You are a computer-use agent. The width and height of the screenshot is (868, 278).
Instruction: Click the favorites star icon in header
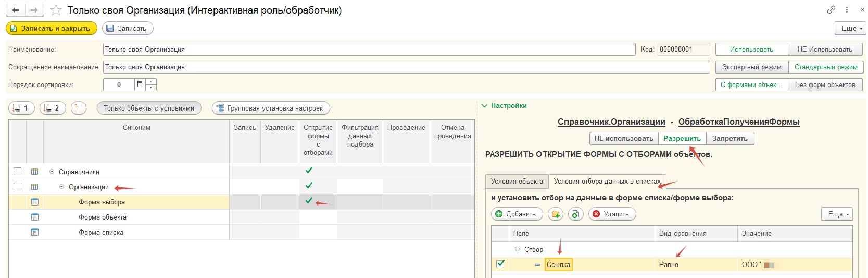56,10
